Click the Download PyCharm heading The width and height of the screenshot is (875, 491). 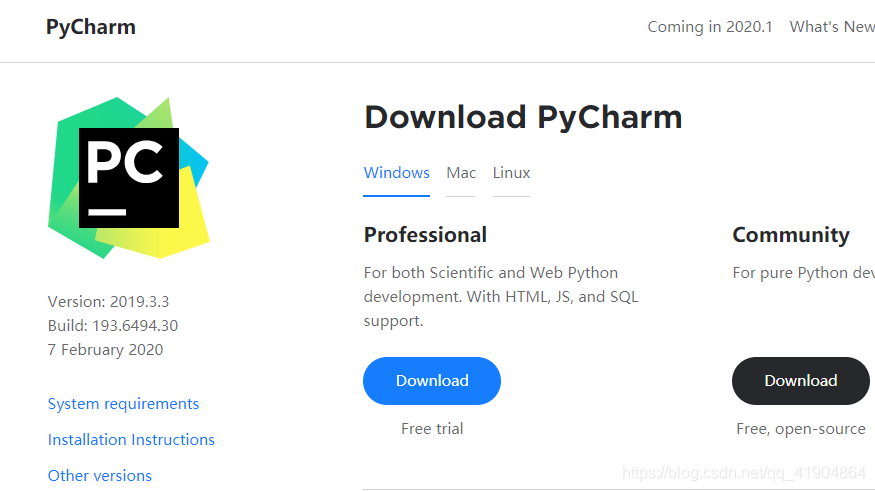[x=523, y=117]
